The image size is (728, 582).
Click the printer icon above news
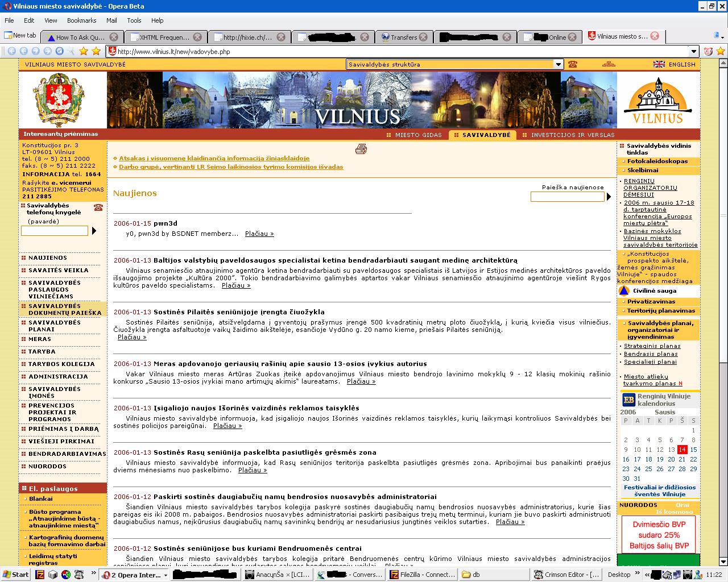coord(361,149)
